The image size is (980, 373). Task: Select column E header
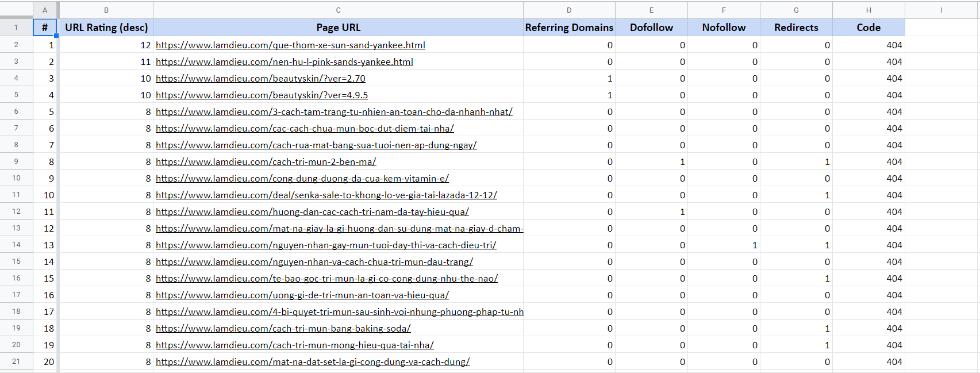pyautogui.click(x=651, y=10)
